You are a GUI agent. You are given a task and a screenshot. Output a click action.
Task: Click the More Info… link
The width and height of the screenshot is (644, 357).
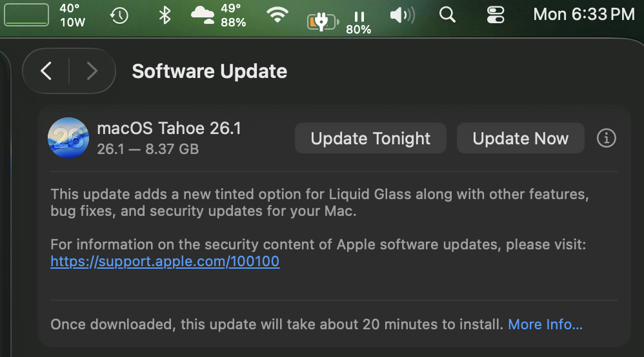(x=545, y=324)
